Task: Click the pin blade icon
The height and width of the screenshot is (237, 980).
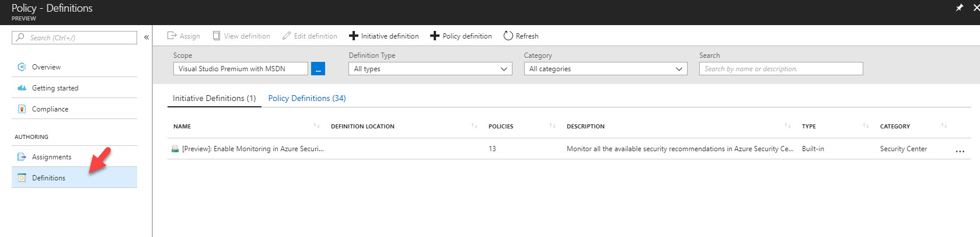Action: (959, 8)
